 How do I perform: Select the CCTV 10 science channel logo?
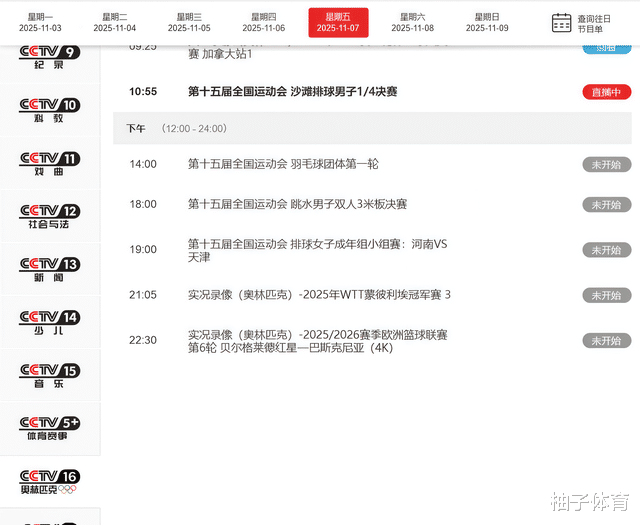pos(49,111)
